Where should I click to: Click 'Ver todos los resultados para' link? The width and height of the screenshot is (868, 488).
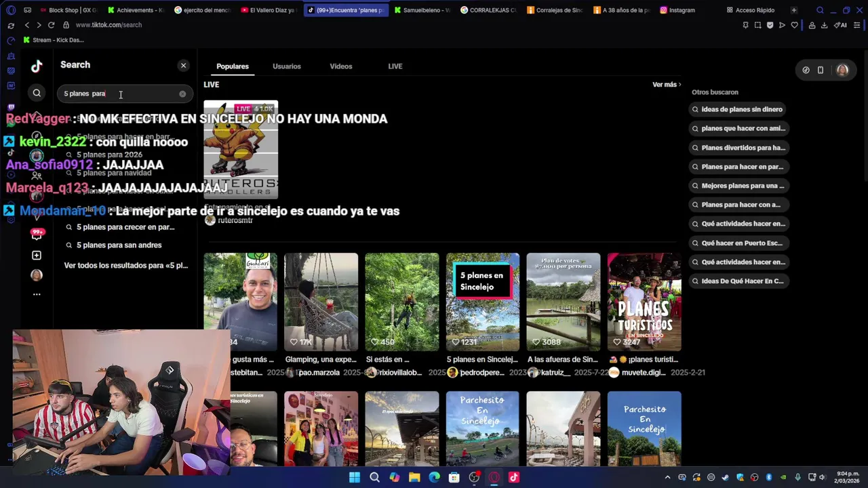coord(126,266)
